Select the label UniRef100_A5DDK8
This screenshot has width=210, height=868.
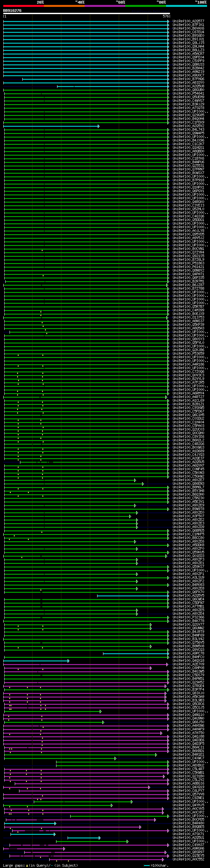pyautogui.click(x=188, y=545)
